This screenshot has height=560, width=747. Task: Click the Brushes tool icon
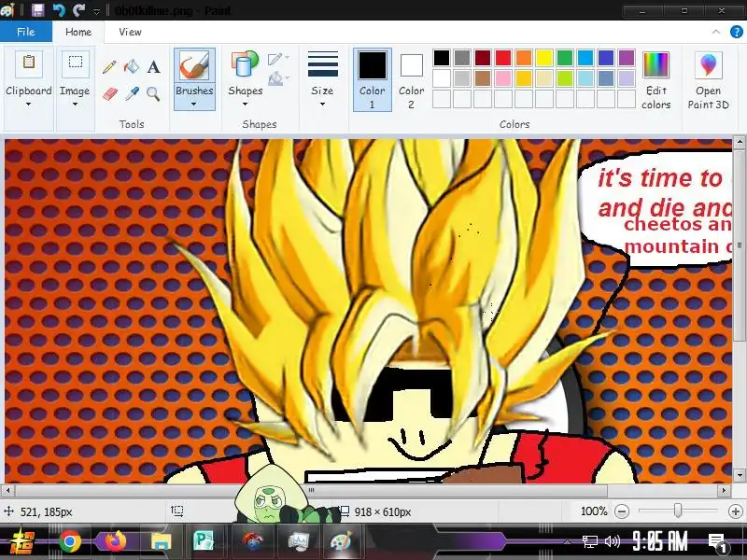click(x=194, y=65)
